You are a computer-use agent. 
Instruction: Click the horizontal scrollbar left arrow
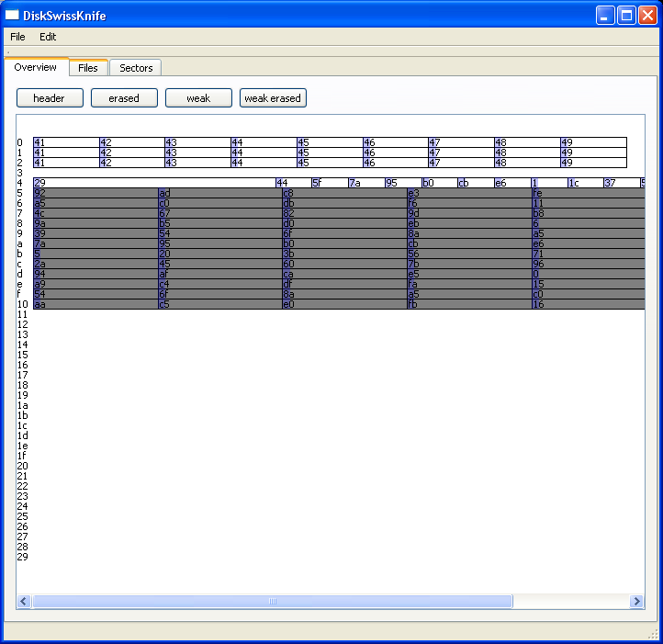24,602
